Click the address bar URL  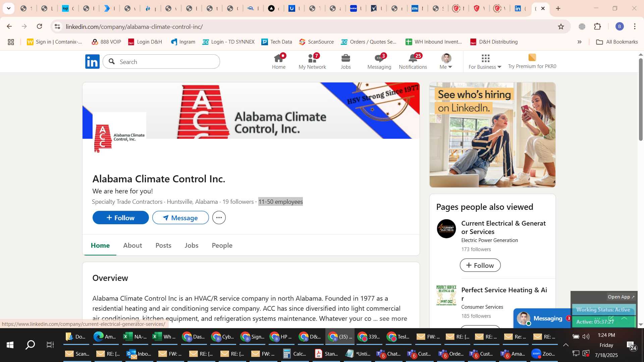[134, 26]
